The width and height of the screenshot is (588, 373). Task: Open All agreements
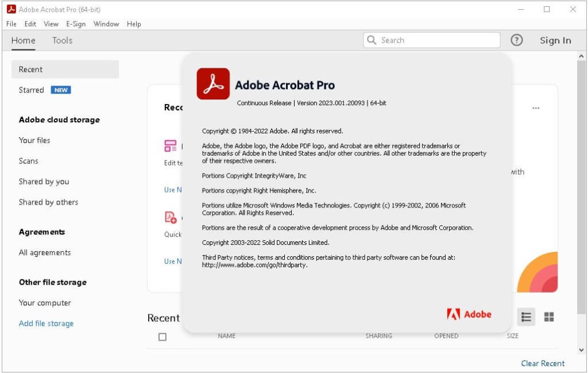pos(45,252)
